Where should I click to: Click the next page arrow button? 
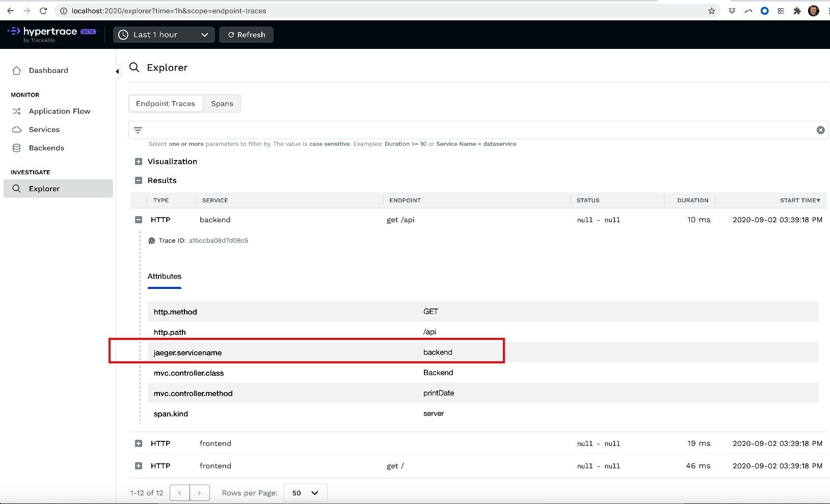[200, 492]
